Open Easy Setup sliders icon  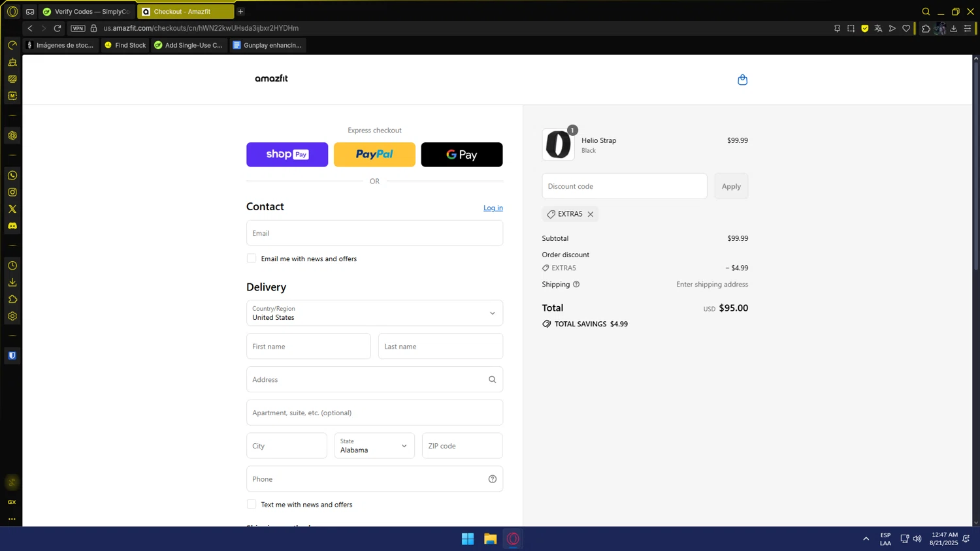968,28
